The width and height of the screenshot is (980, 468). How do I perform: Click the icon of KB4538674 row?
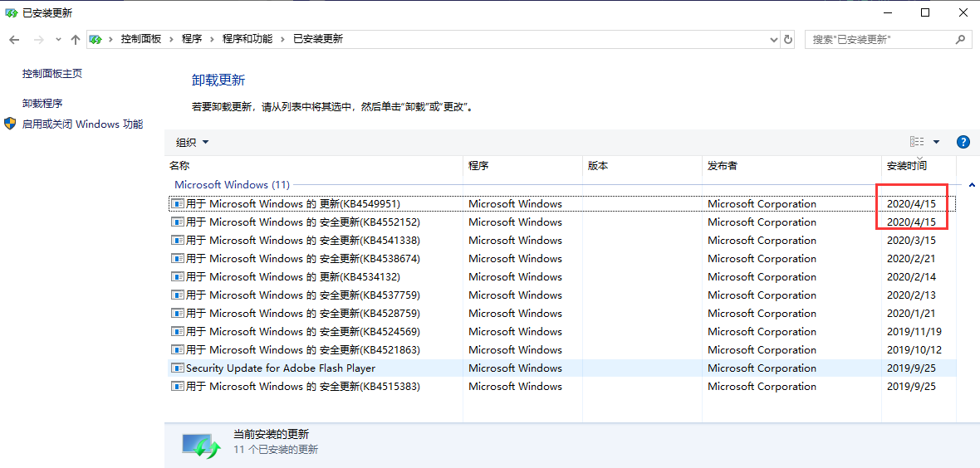(178, 258)
